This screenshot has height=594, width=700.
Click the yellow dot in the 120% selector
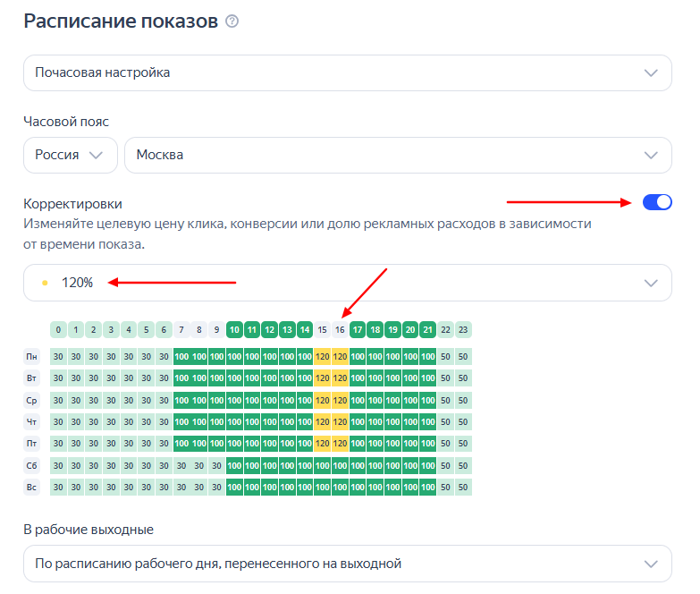pyautogui.click(x=45, y=283)
